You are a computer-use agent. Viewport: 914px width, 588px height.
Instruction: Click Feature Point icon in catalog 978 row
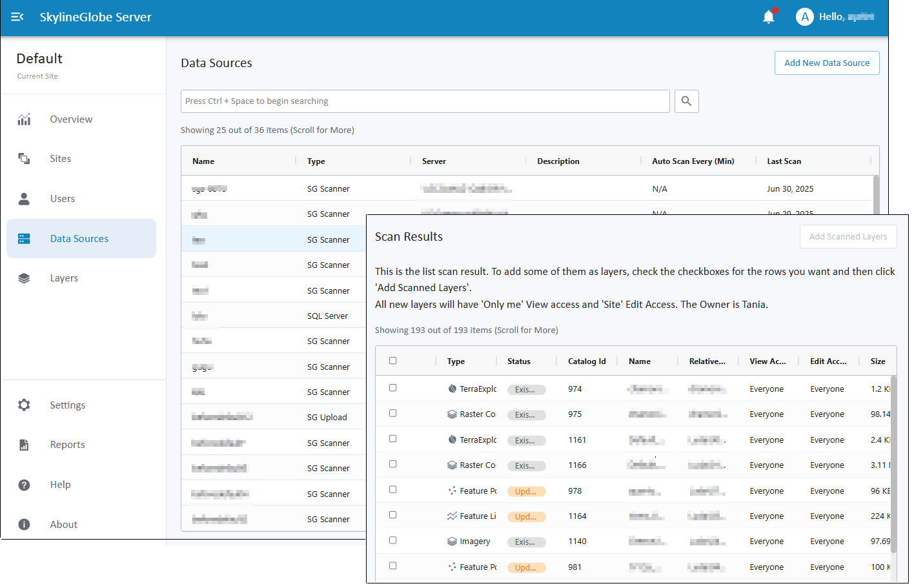[x=452, y=491]
